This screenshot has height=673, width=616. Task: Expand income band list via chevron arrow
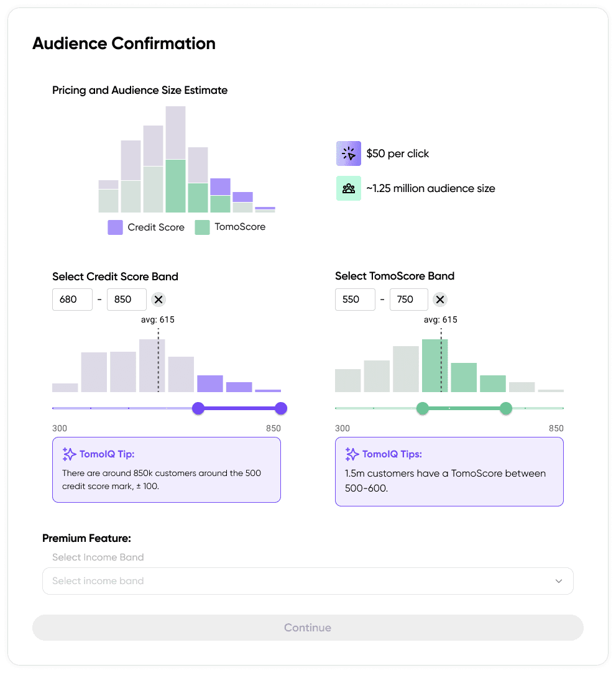558,581
